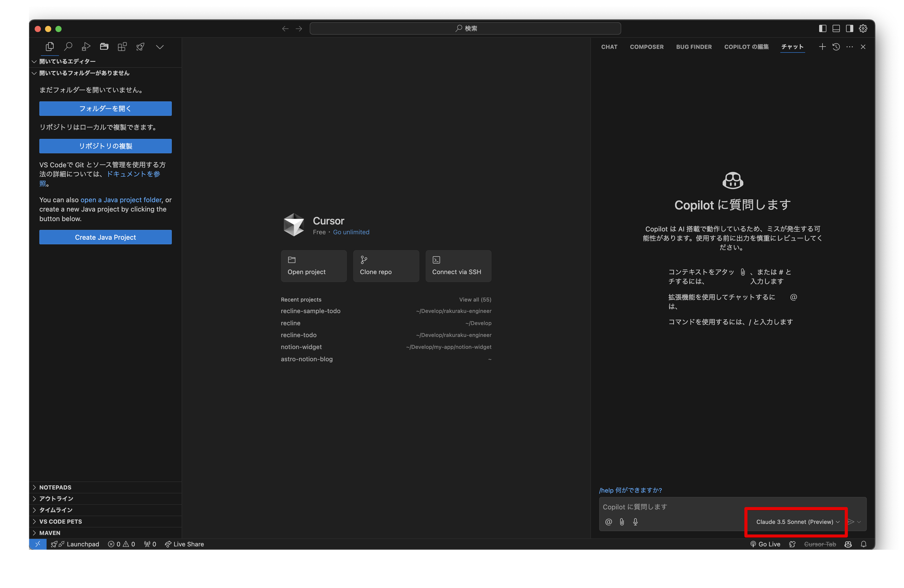Switch to the BUG FINDER tab
Screen dimensions: 904x588
(x=694, y=47)
